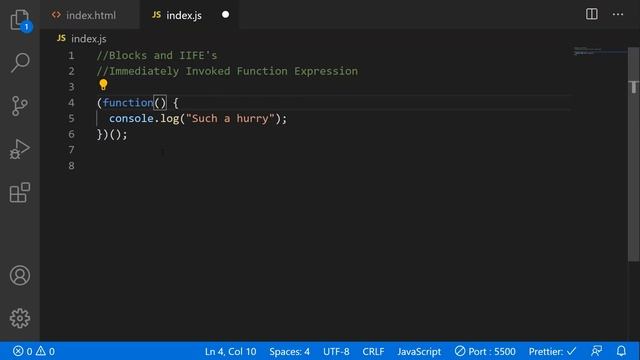The image size is (640, 360).
Task: Open Go to Line via Ln 4, Col 10
Action: [x=231, y=351]
